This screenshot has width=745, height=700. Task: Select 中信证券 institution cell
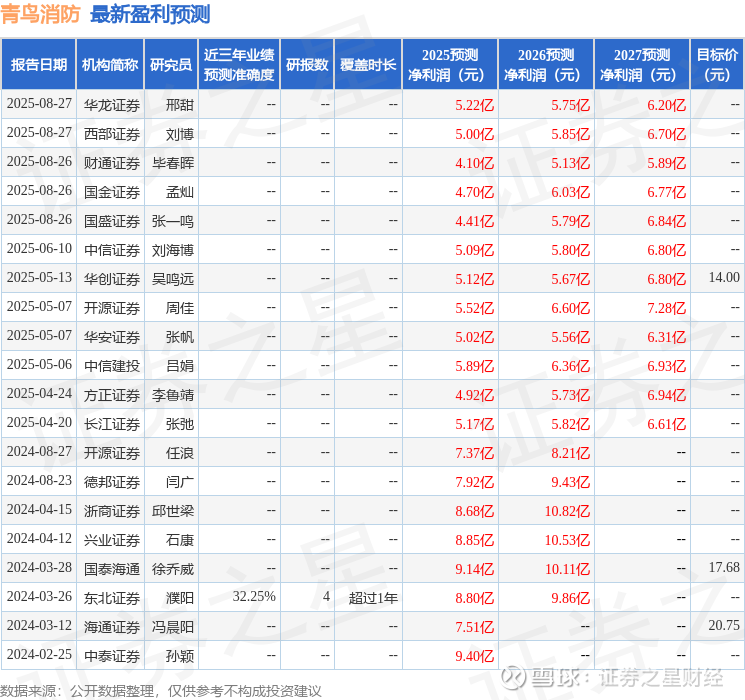(x=112, y=250)
